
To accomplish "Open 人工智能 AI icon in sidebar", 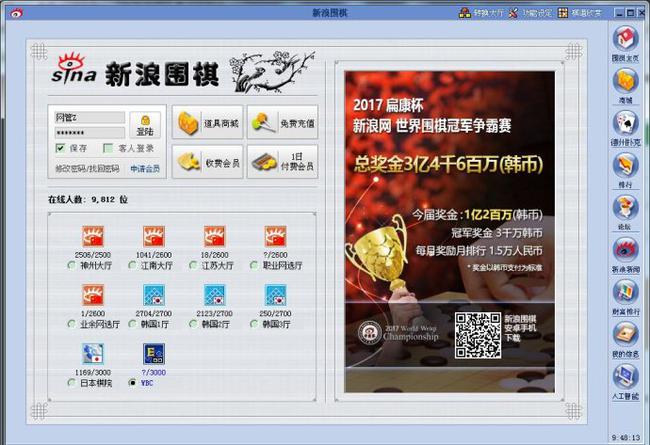I will tap(625, 377).
